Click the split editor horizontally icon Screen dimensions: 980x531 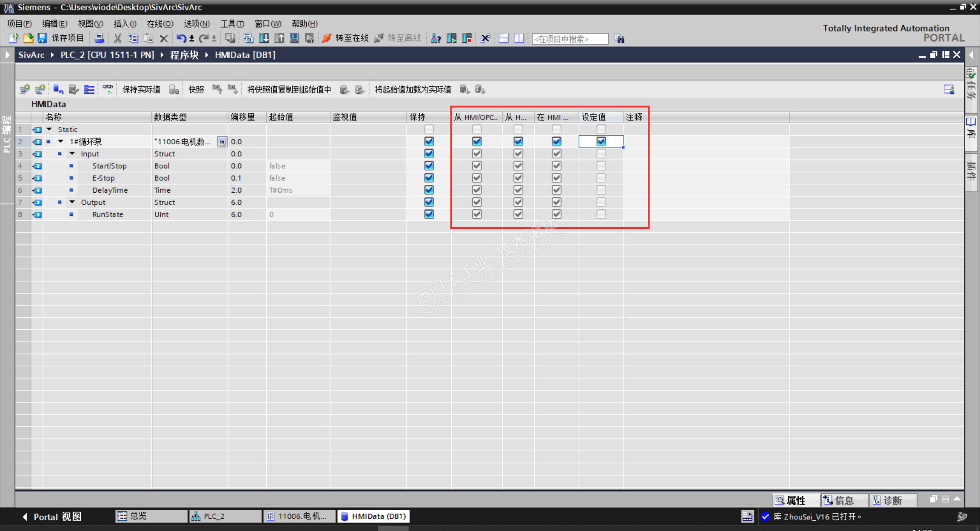(504, 38)
